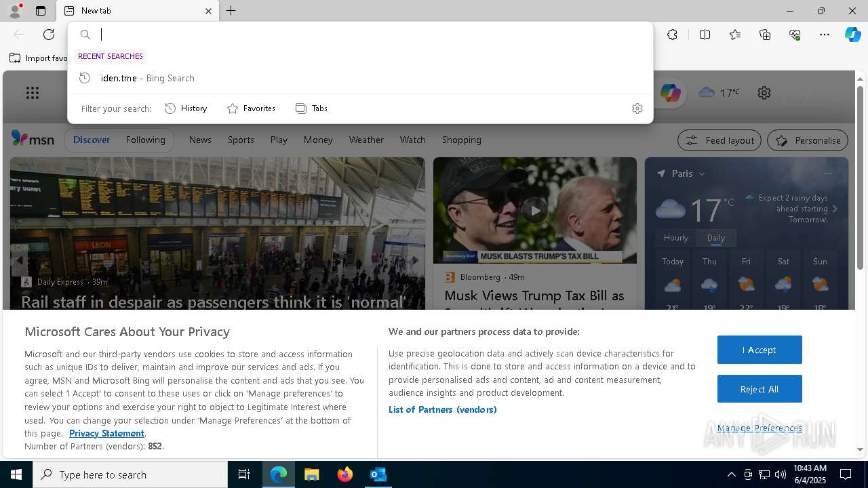Image resolution: width=868 pixels, height=488 pixels.
Task: Select recent search iden.tme
Action: [x=360, y=78]
